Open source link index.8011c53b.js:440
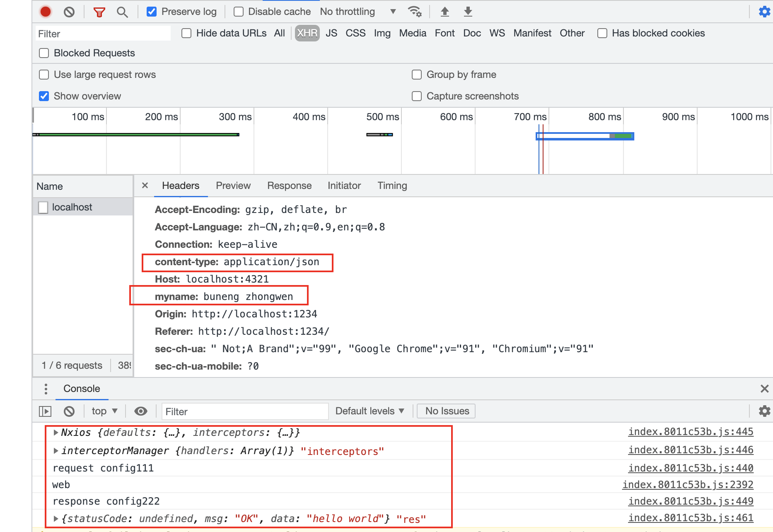Screen dimensions: 773x532 pos(691,468)
